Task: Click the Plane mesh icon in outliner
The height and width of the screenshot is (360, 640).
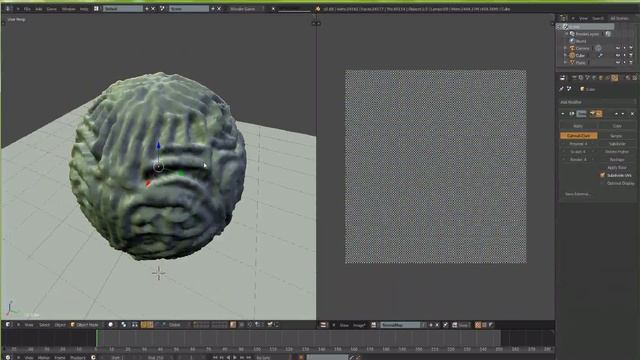Action: tap(572, 62)
